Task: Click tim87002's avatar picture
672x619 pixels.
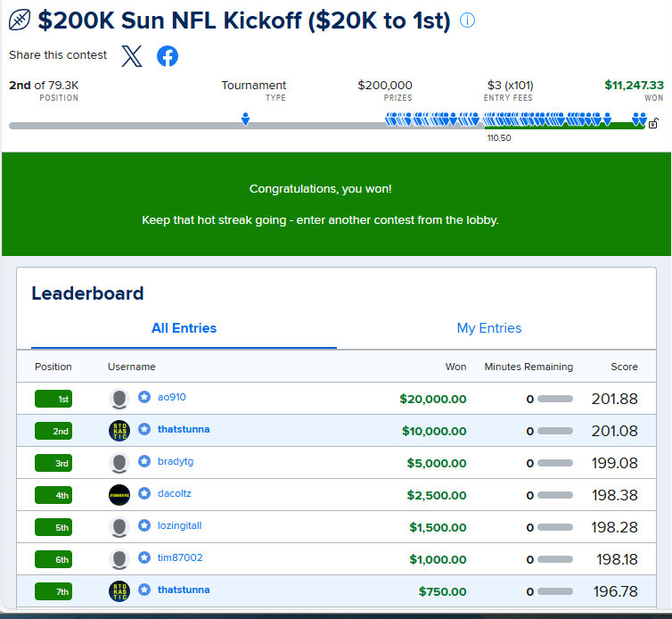Action: [119, 559]
